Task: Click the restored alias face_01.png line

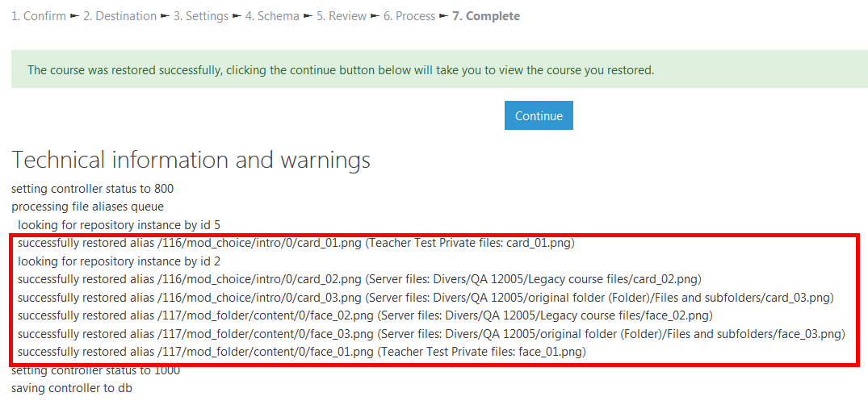Action: point(302,351)
